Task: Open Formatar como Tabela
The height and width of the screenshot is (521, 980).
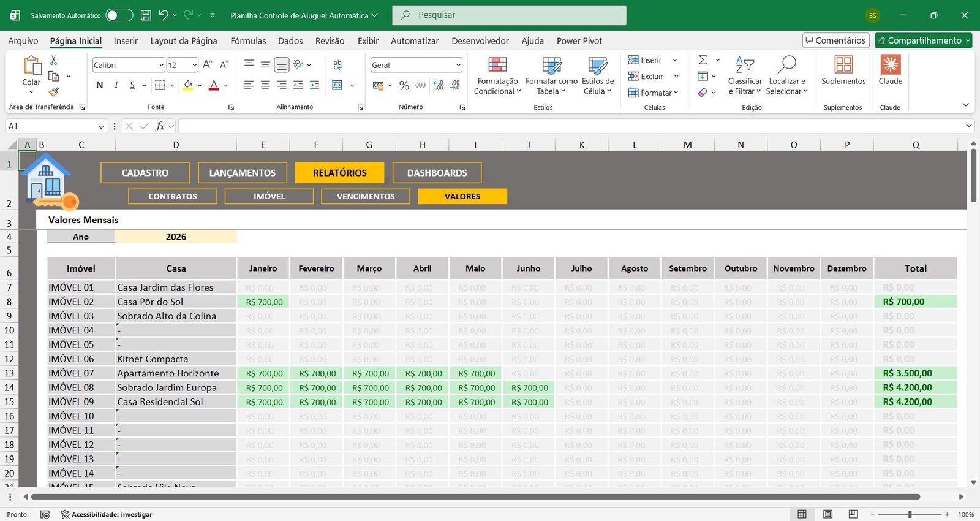Action: click(551, 75)
